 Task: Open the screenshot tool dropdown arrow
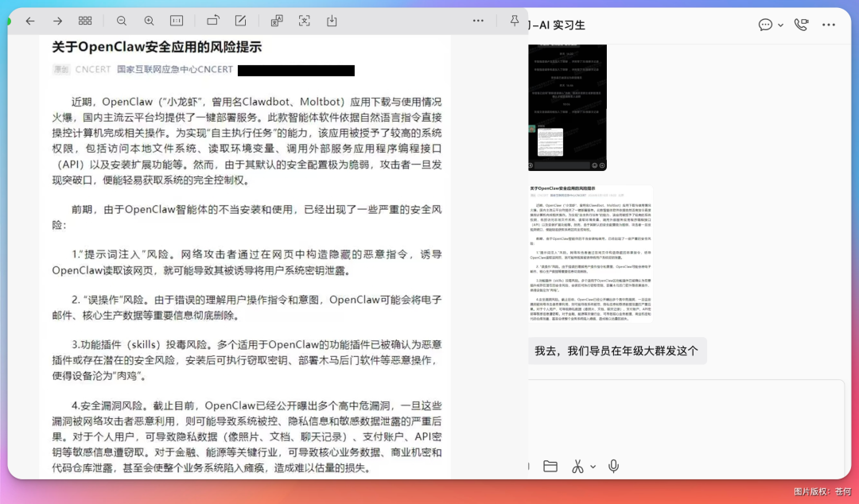point(593,466)
